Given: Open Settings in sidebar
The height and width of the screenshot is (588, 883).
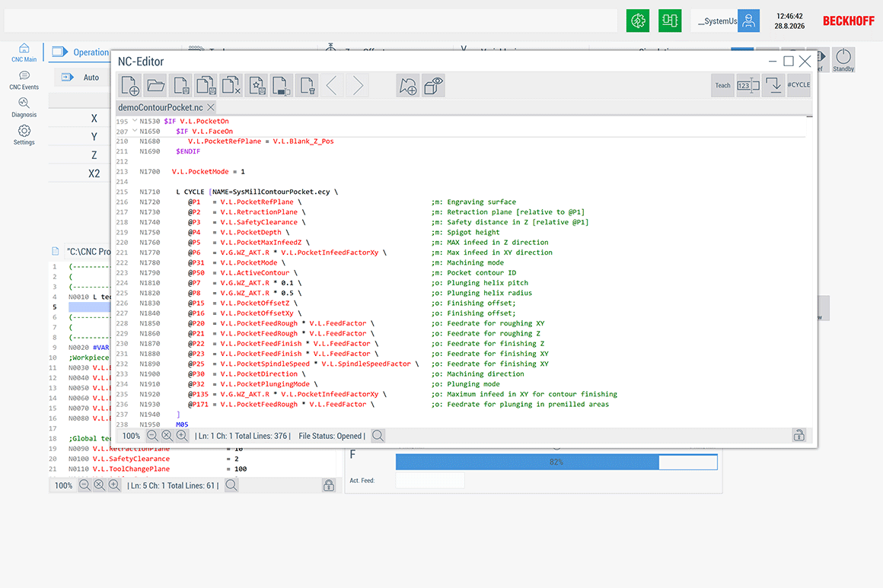Looking at the screenshot, I should (x=24, y=135).
